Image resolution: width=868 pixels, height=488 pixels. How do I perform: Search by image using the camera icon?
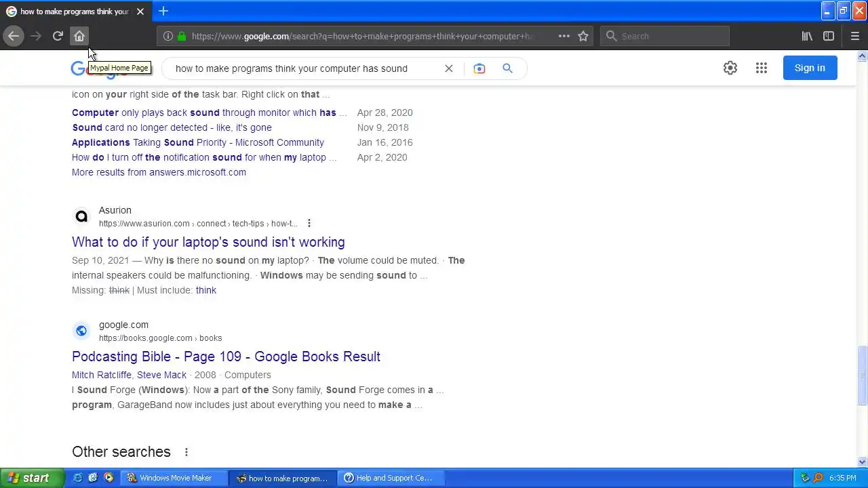[x=479, y=68]
